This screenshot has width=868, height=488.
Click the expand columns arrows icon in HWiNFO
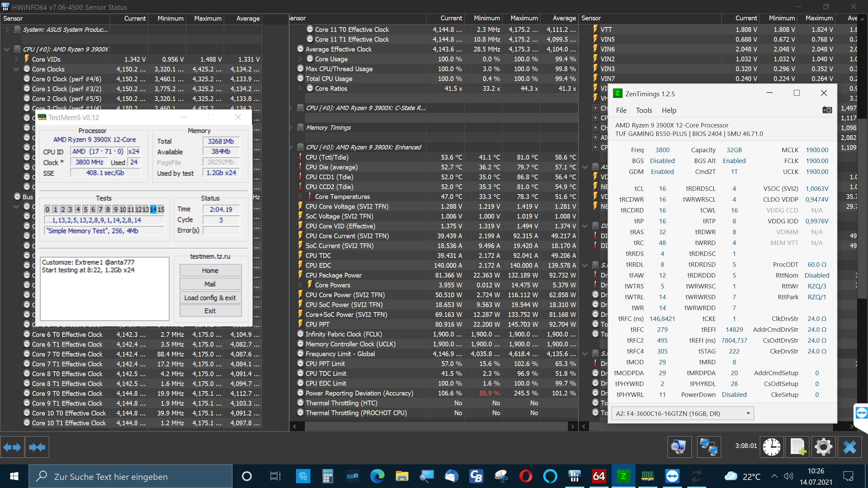coord(12,447)
